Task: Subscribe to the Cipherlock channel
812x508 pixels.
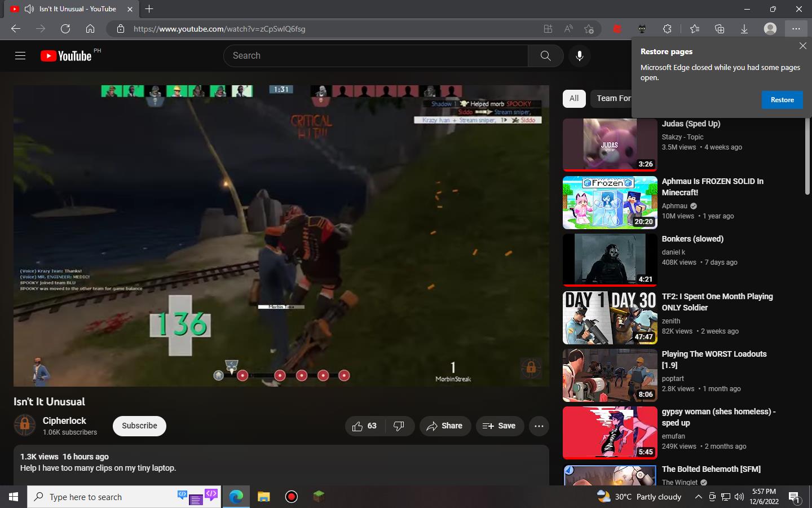Action: (139, 426)
